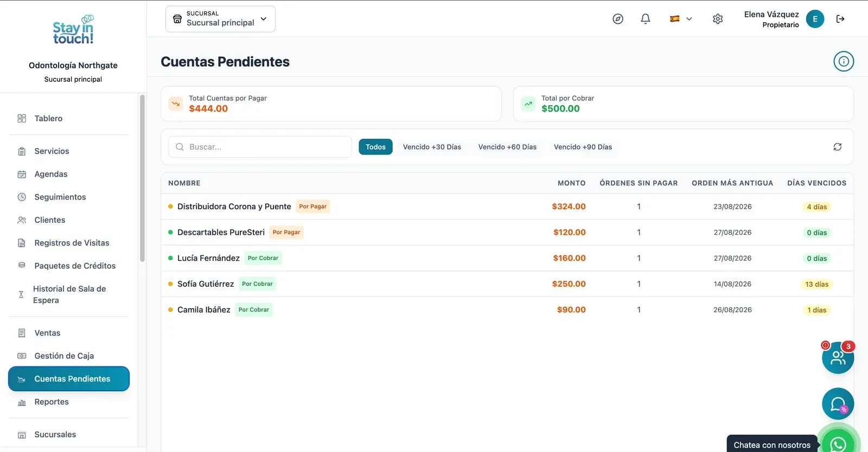Open Descartables PureSteri row
The width and height of the screenshot is (868, 452).
coord(507,233)
